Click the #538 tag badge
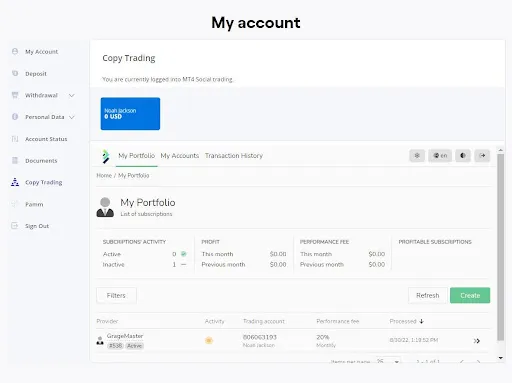The height and width of the screenshot is (383, 512). click(115, 346)
